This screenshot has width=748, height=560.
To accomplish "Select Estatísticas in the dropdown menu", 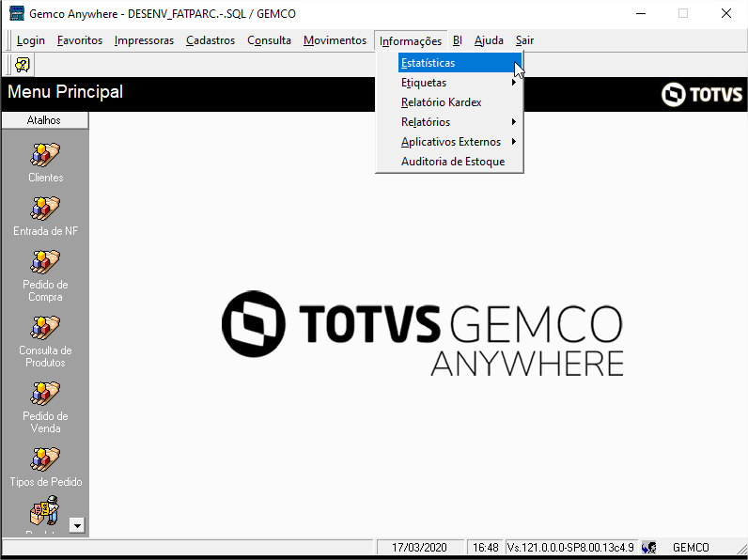I will click(x=460, y=63).
